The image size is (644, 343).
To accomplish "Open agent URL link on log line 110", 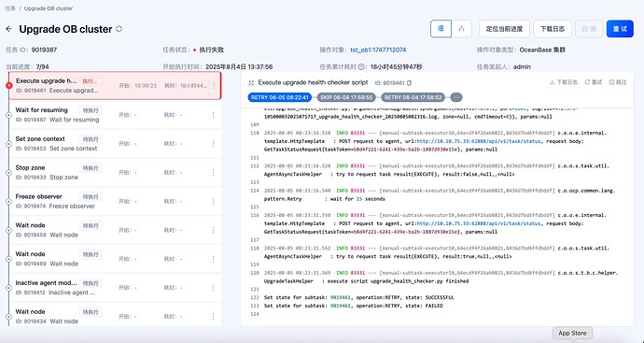I will pos(479,141).
